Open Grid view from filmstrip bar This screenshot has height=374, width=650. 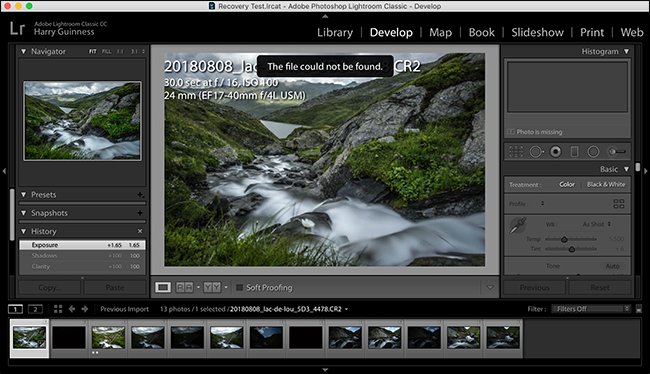point(58,309)
